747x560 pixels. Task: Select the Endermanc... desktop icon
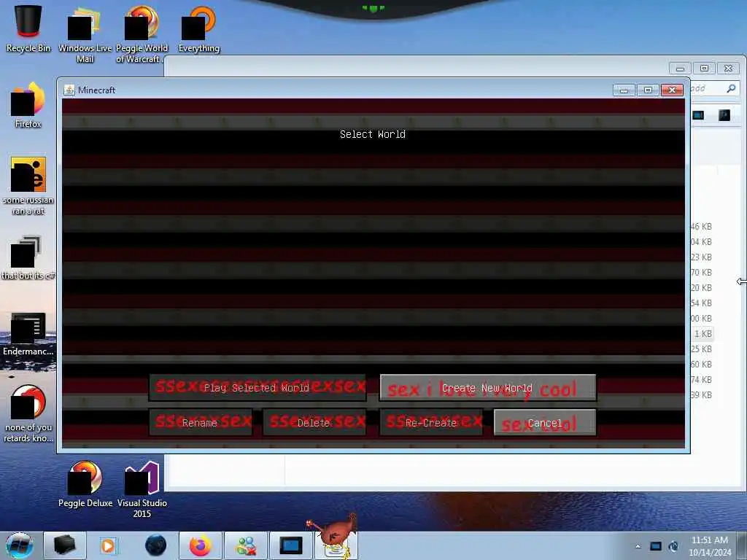(28, 334)
